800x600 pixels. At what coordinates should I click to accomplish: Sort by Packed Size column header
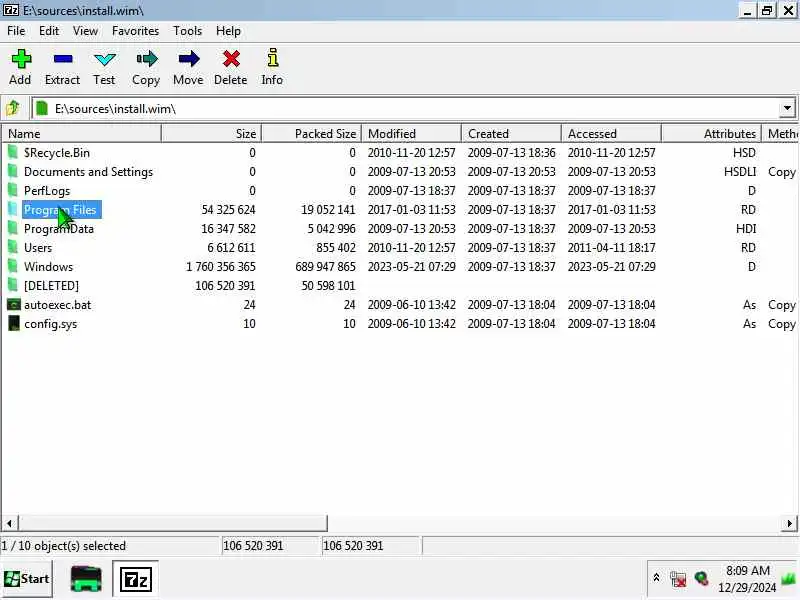[311, 134]
